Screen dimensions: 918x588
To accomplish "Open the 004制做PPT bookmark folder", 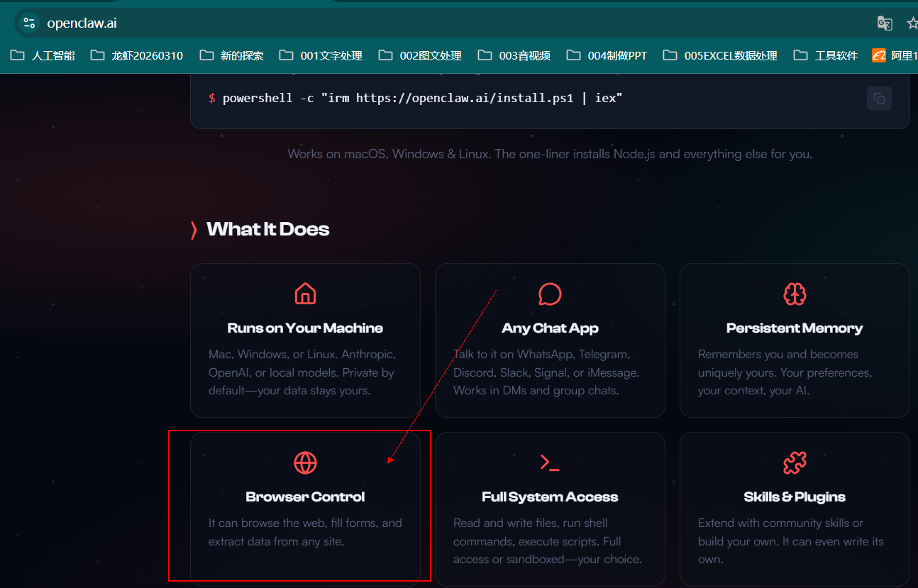I will (x=607, y=55).
